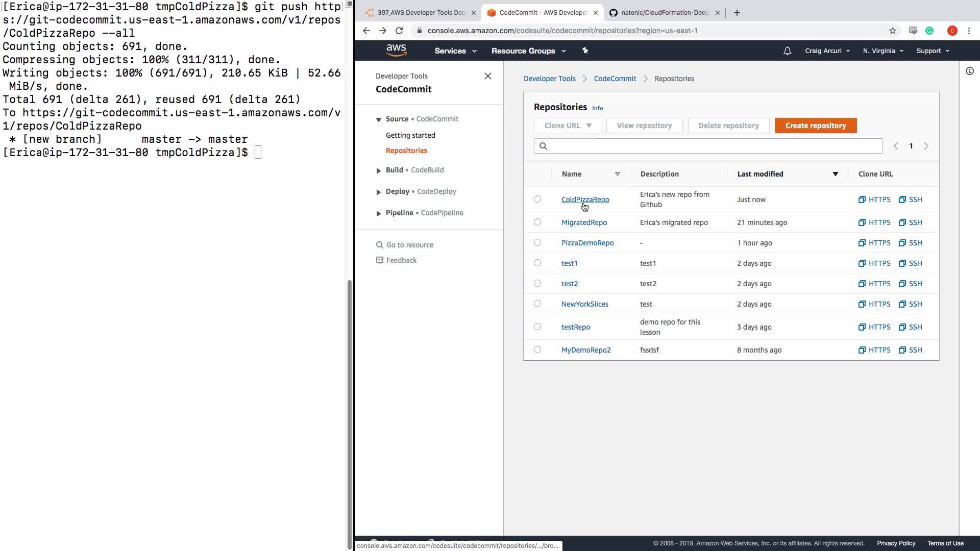This screenshot has width=980, height=551.
Task: Switch to the natonic CloudFormation GitHub tab
Action: click(664, 13)
